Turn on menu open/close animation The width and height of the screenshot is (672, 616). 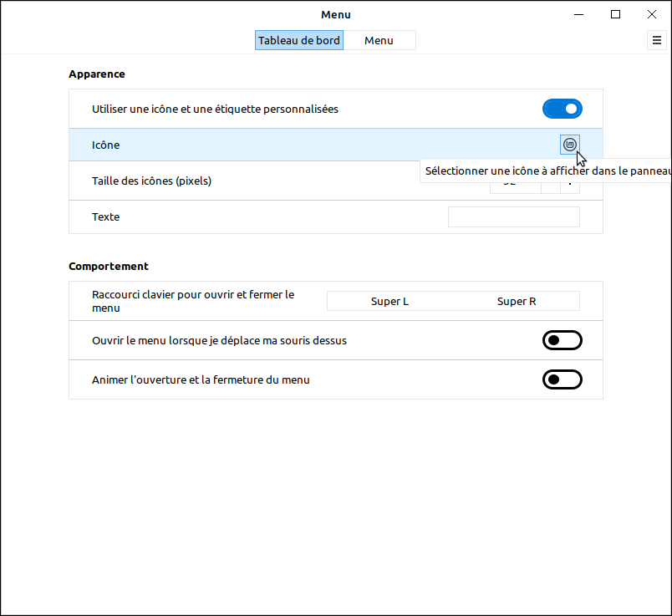pos(562,379)
